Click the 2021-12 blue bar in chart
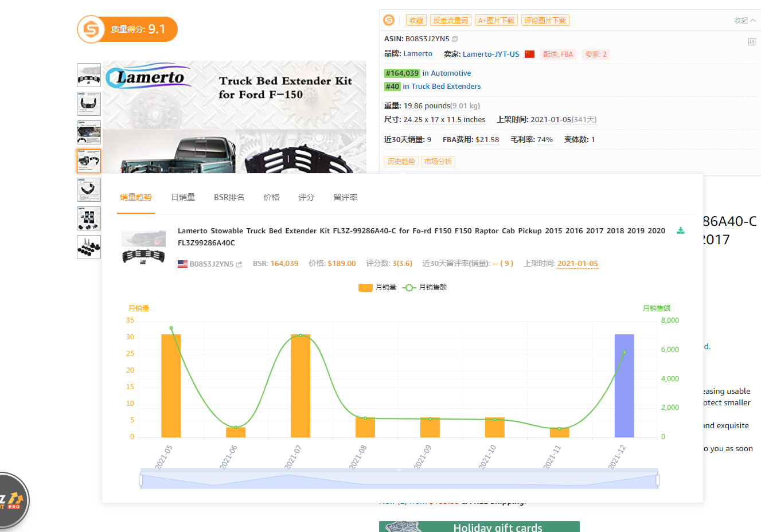The height and width of the screenshot is (532, 761). (624, 386)
